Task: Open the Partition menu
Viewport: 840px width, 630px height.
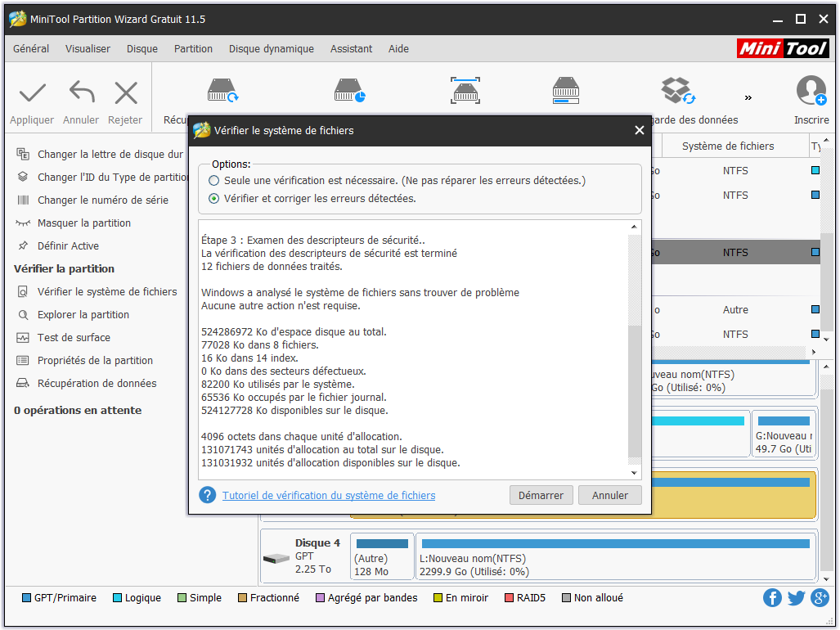Action: coord(193,49)
